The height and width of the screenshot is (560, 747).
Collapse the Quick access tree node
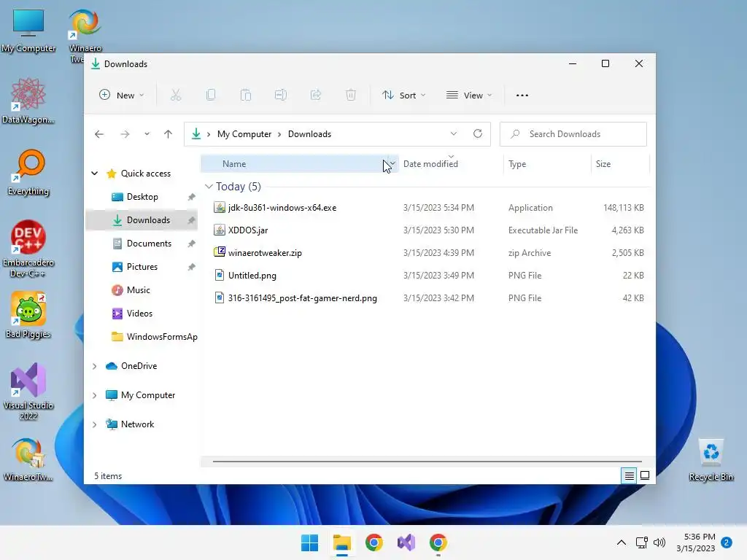point(94,174)
